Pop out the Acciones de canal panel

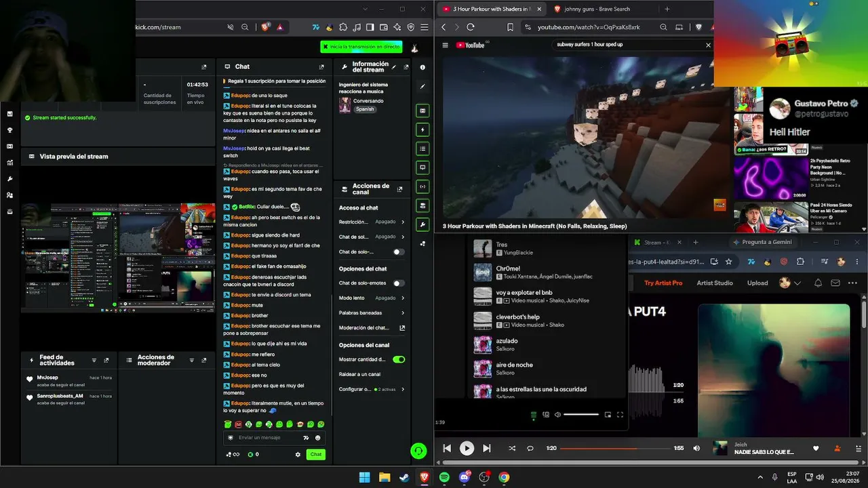(399, 189)
